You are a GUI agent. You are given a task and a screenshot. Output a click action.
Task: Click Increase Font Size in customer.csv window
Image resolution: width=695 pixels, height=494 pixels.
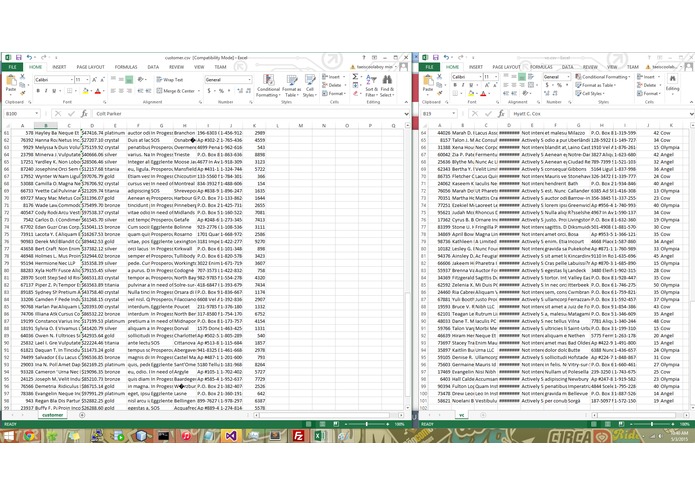pos(94,80)
